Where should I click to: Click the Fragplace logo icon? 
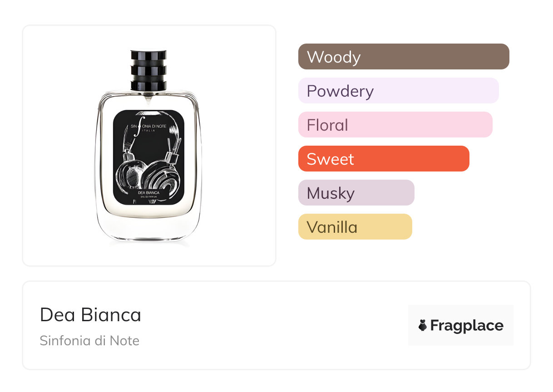pos(423,325)
